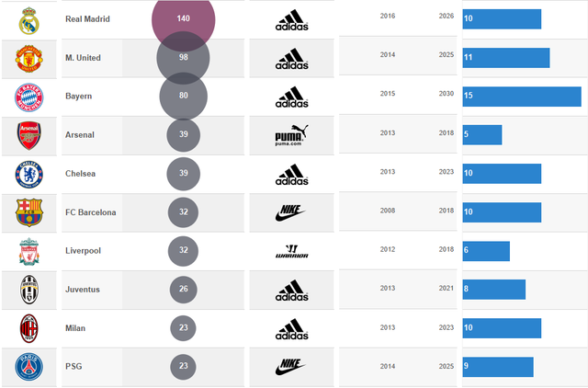The height and width of the screenshot is (388, 588).
Task: Click the gray 98 bubble for M. United
Action: [x=184, y=58]
